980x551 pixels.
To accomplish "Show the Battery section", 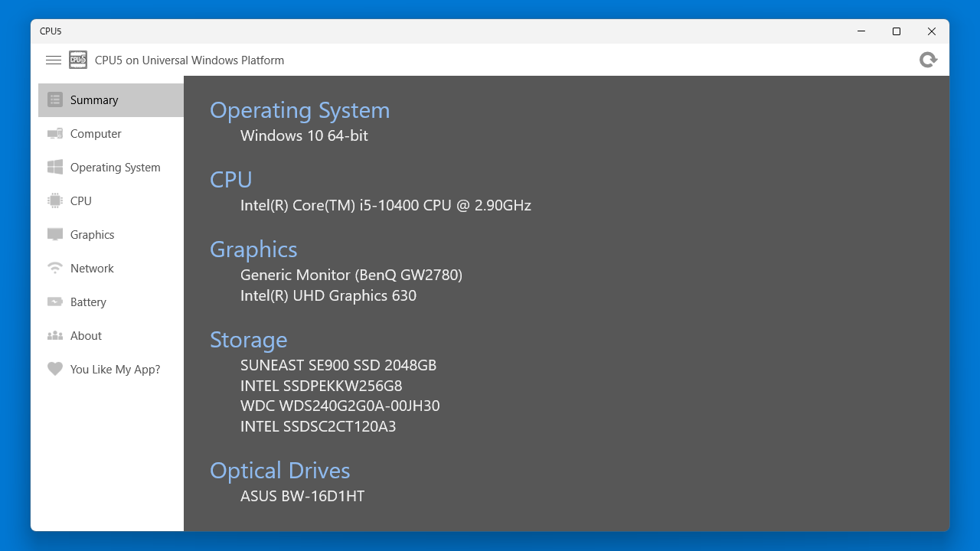I will pos(111,302).
